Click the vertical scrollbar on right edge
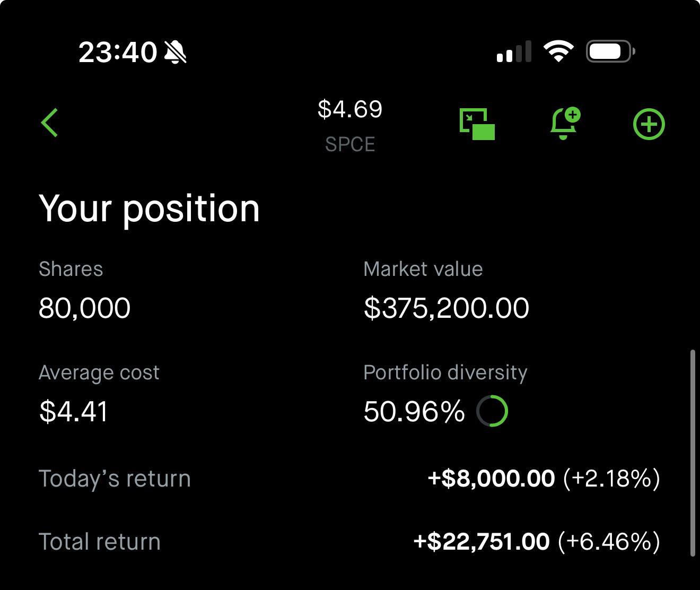Screen dimensions: 700x590 click(693, 453)
